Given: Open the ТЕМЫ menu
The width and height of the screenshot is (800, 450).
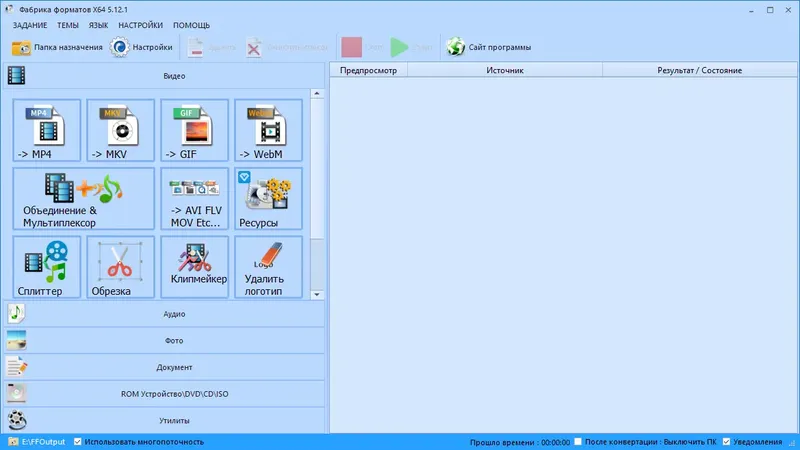Looking at the screenshot, I should pyautogui.click(x=68, y=25).
